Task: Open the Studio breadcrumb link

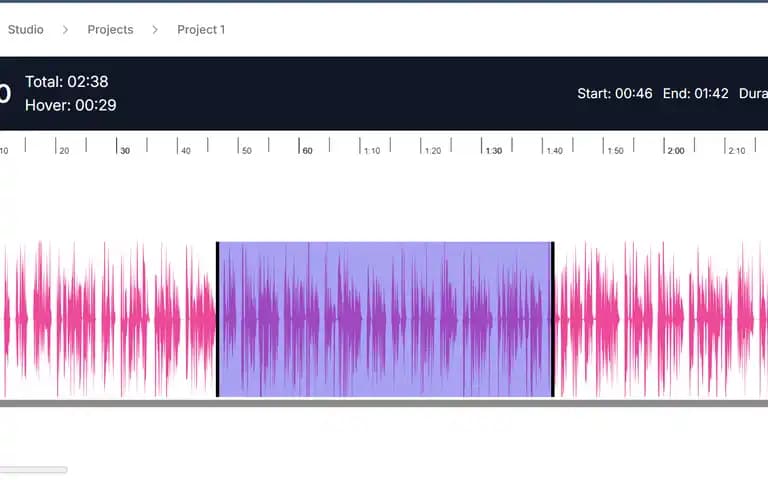Action: (x=25, y=29)
